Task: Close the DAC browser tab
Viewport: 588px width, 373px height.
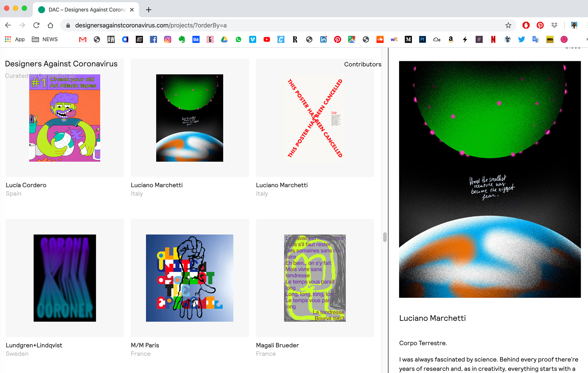Action: [132, 10]
